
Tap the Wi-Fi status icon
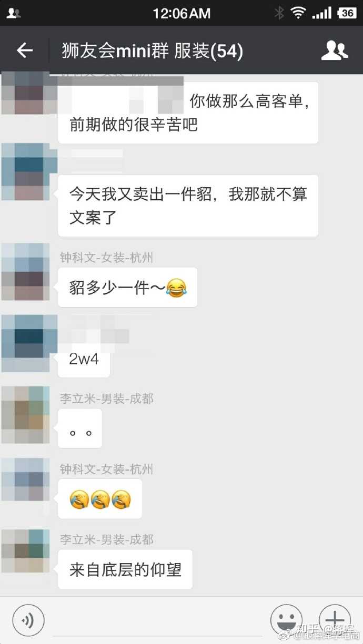point(298,13)
